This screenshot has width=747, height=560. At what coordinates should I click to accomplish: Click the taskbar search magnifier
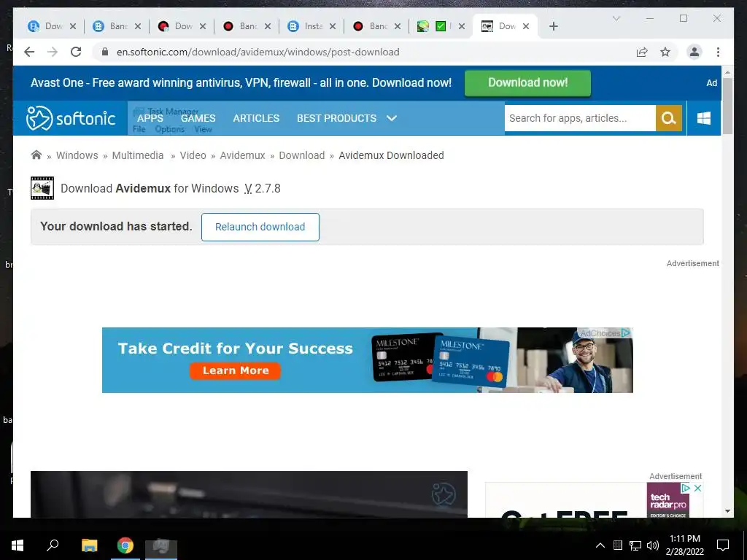(x=53, y=545)
